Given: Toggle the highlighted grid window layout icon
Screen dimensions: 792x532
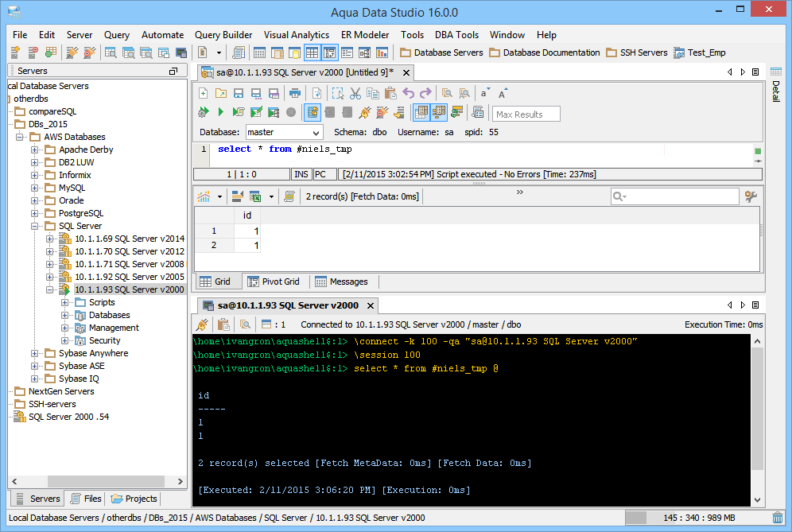Looking at the screenshot, I should point(313,52).
